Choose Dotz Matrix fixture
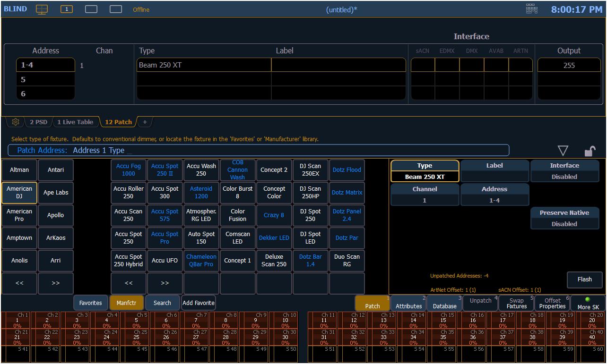This screenshot has width=607, height=364. 347,193
